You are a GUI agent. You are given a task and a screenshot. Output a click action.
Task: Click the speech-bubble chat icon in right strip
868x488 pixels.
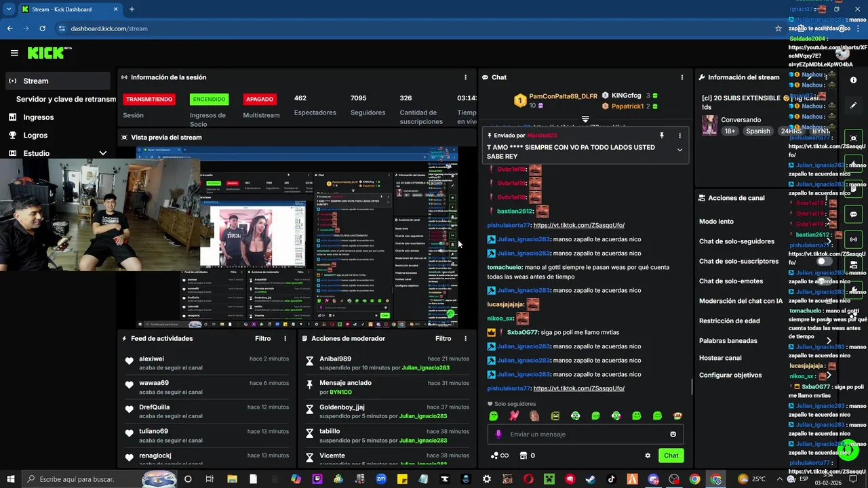point(853,214)
